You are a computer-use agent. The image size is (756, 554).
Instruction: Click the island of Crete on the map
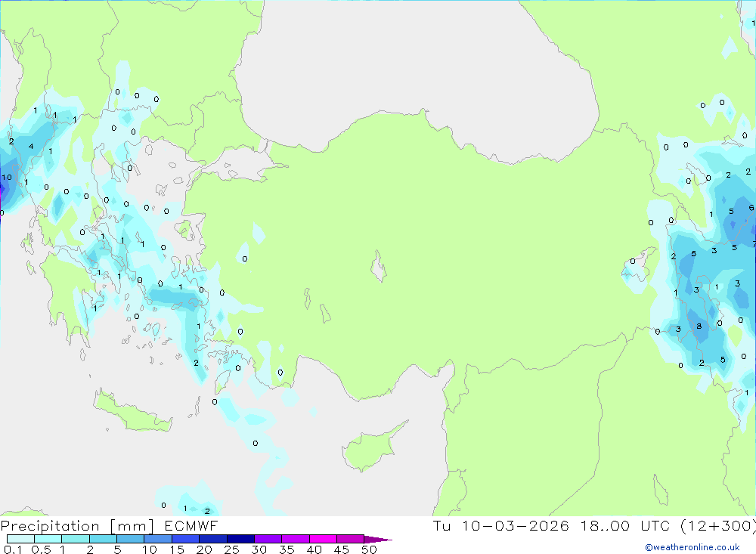134,411
